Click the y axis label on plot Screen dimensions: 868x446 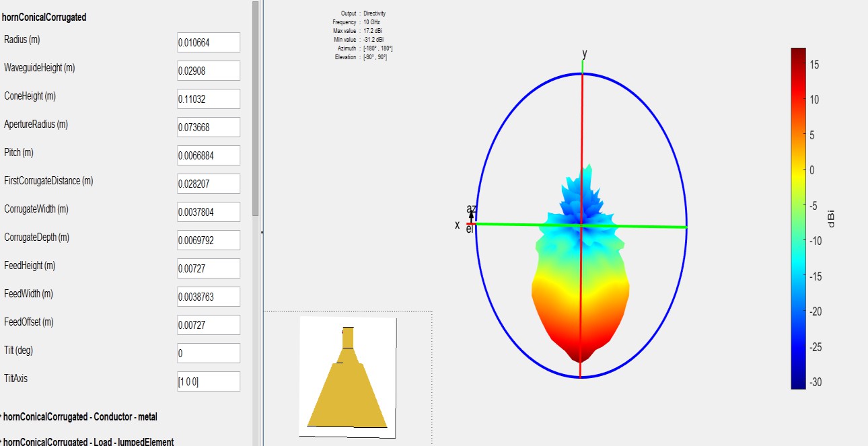pos(585,53)
